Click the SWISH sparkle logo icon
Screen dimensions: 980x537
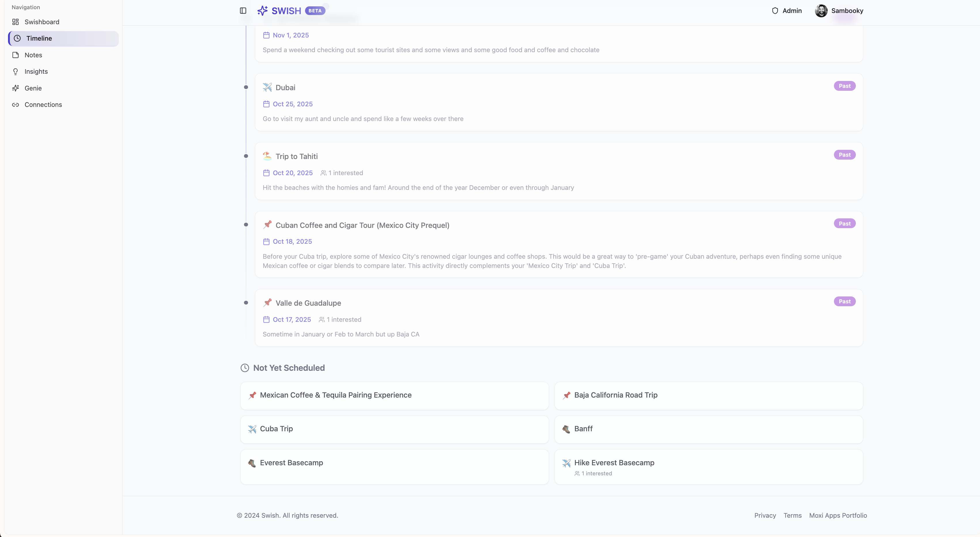click(262, 11)
